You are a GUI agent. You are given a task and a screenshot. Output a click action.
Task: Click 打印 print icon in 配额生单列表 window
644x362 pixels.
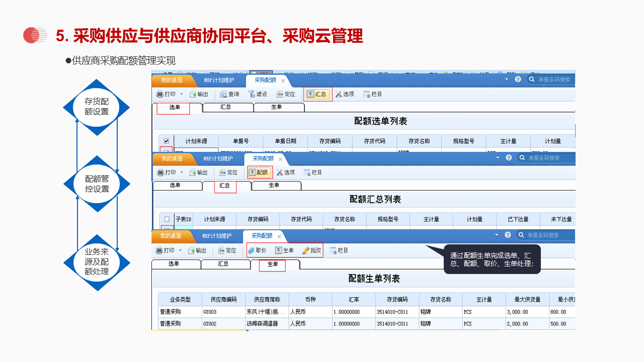165,250
